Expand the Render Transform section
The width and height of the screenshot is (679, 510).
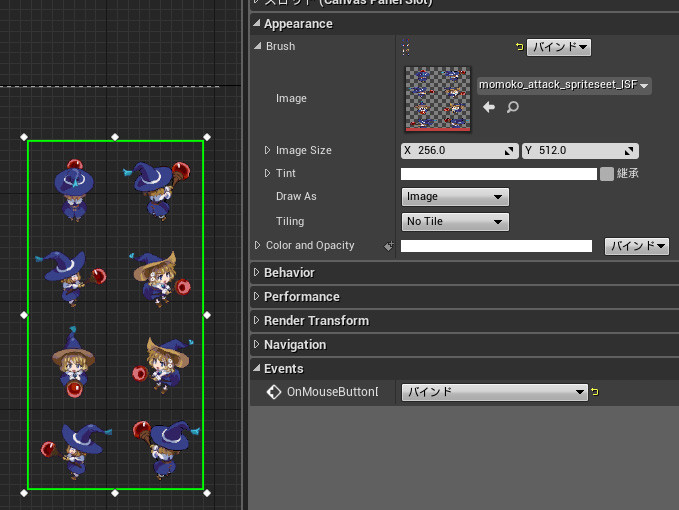click(256, 320)
